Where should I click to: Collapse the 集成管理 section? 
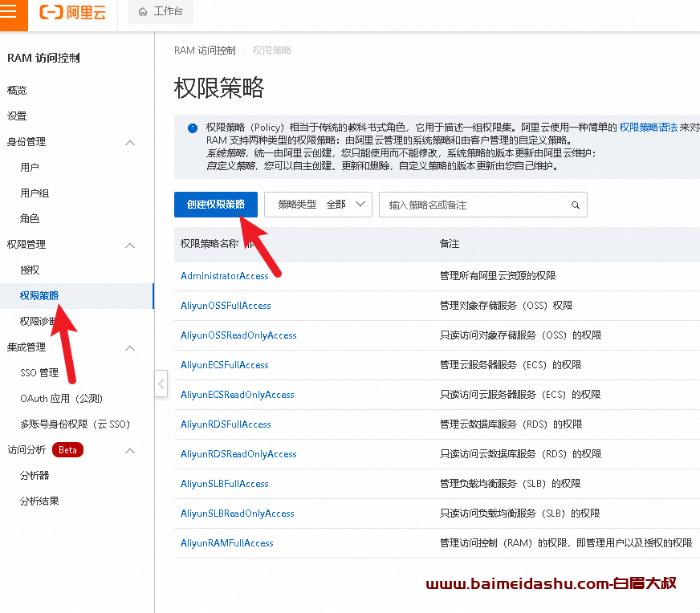(x=130, y=347)
